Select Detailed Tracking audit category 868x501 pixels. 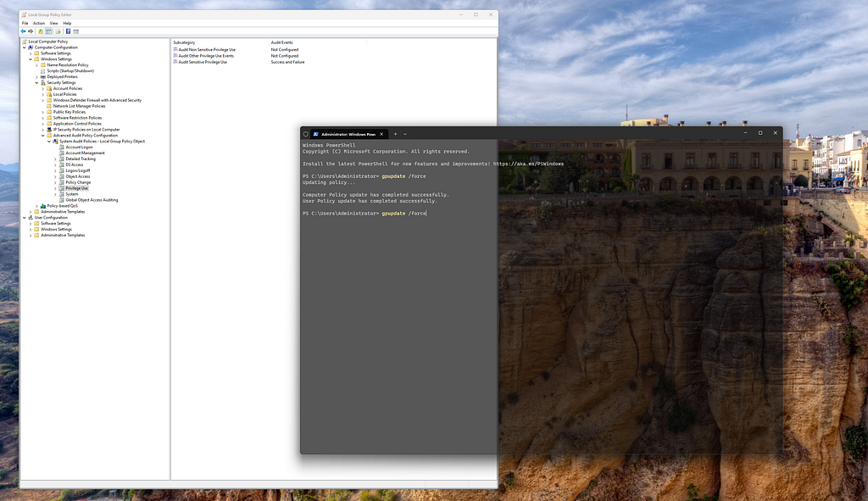pos(81,159)
